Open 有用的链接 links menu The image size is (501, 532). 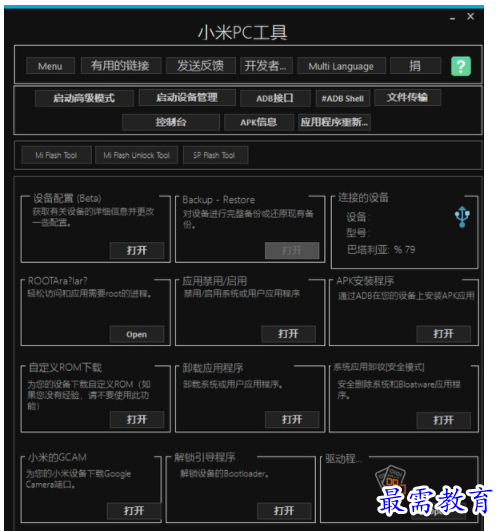point(121,65)
